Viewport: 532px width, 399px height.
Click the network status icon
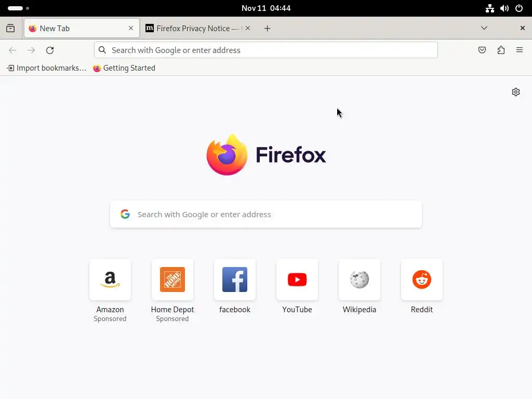489,8
